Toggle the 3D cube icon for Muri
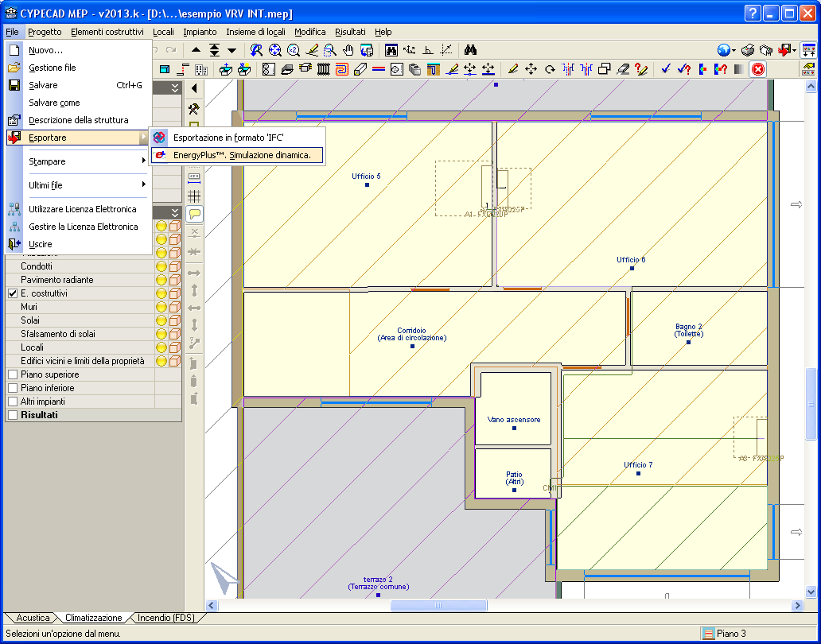 coord(175,307)
